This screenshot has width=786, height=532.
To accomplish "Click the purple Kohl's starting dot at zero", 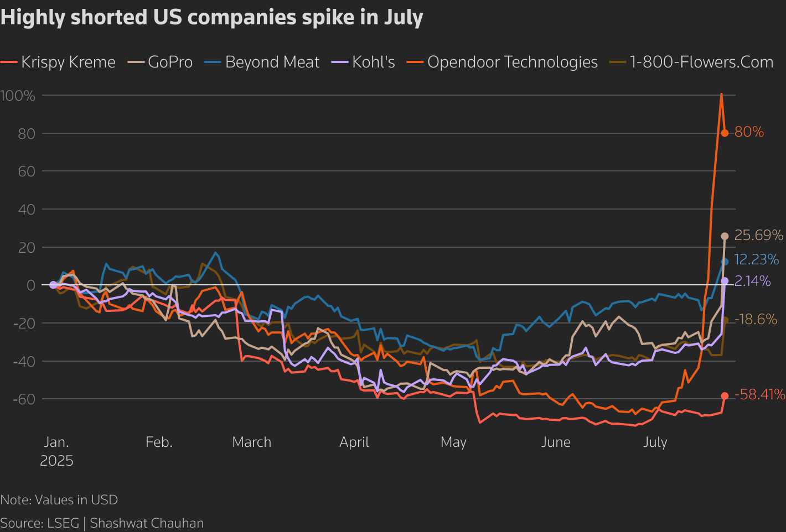I will click(x=53, y=285).
